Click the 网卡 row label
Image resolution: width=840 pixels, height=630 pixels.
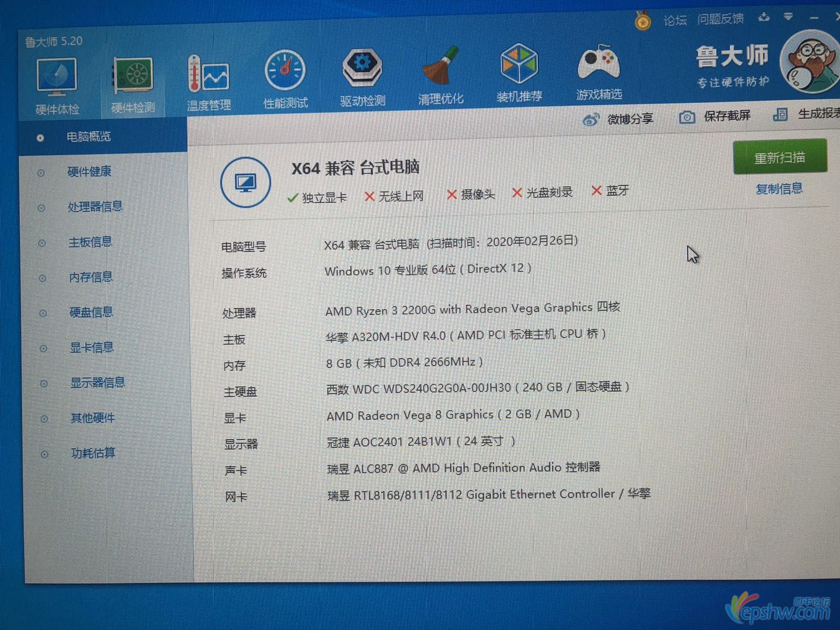(236, 497)
